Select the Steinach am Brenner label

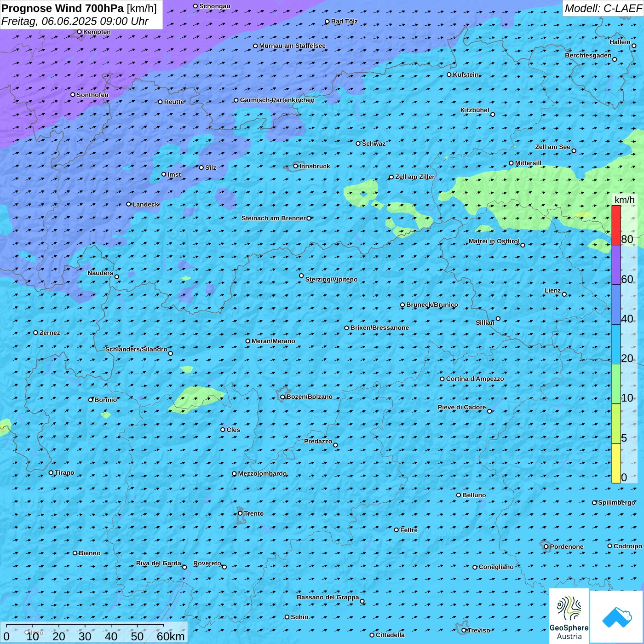tap(274, 218)
